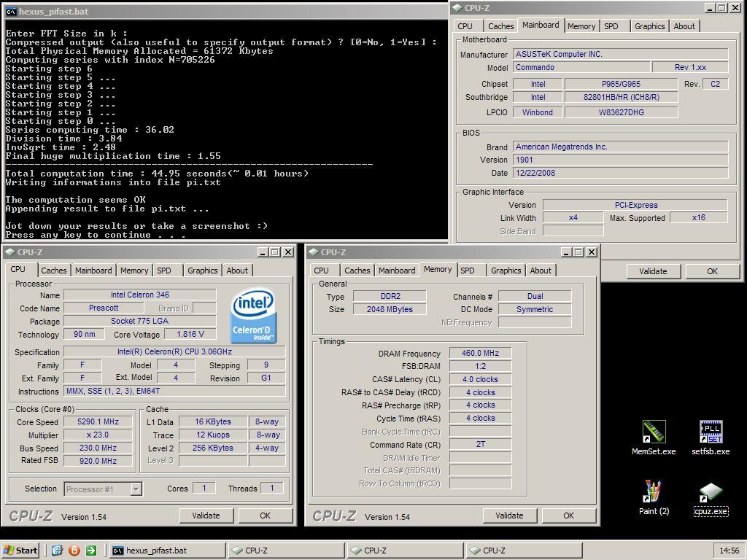Switch to hexus_pifast.bat in the taskbar
Screen dimensions: 747x560
[x=167, y=551]
